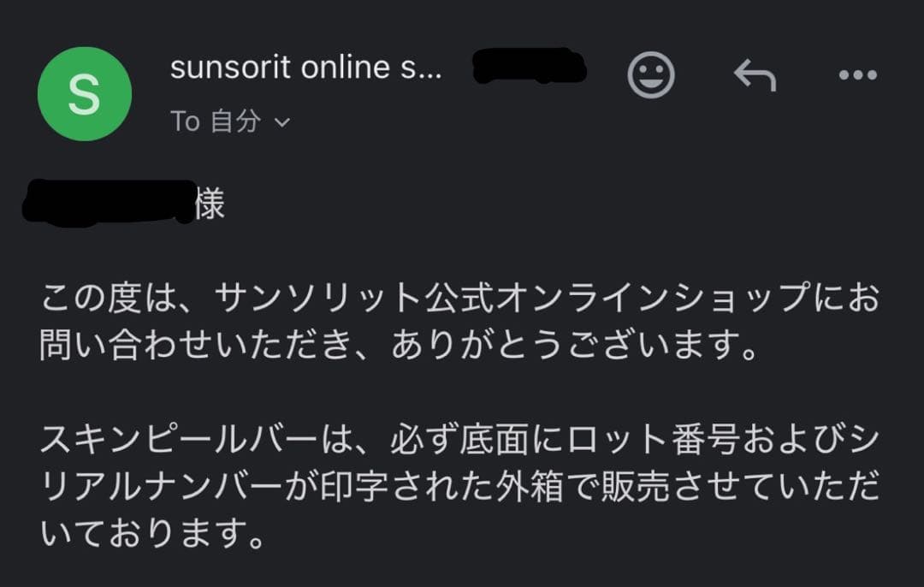Image resolution: width=924 pixels, height=587 pixels.
Task: Open the three-dot more options menu
Action: point(858,75)
